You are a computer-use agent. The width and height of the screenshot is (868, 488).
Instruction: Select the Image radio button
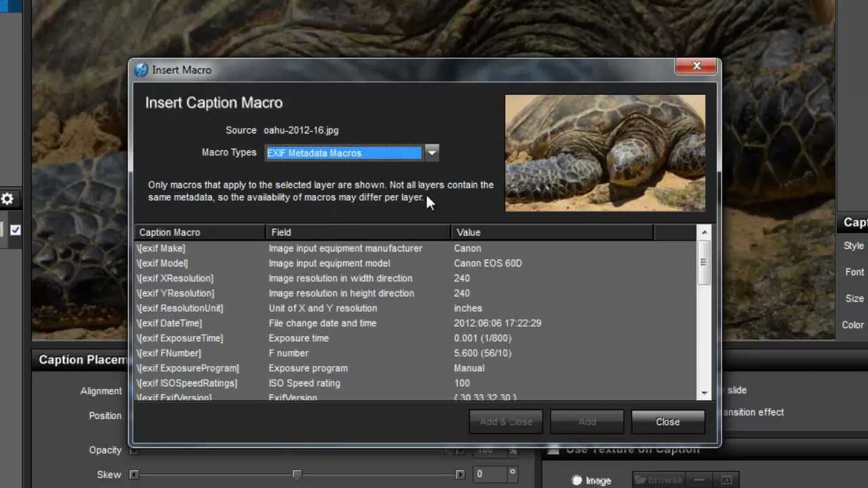point(577,480)
